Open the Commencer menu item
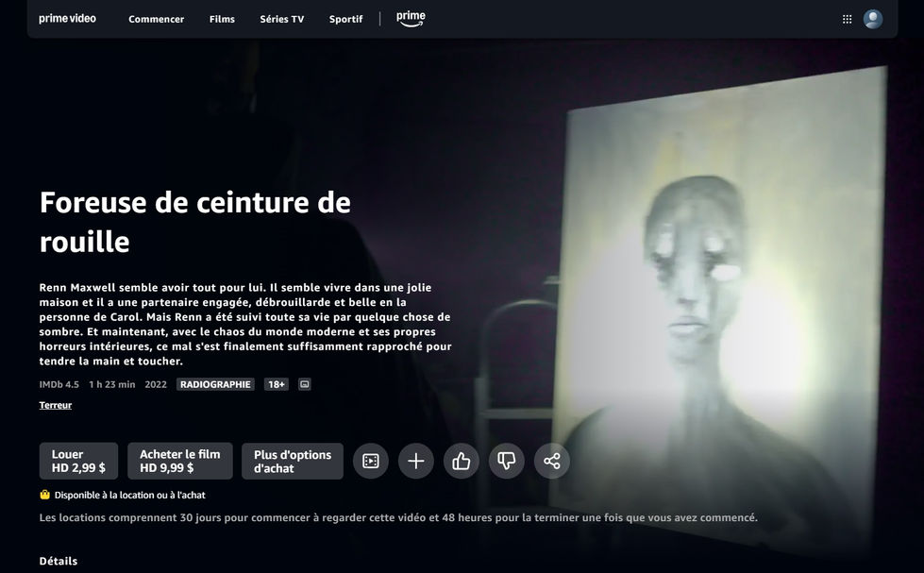 tap(156, 20)
